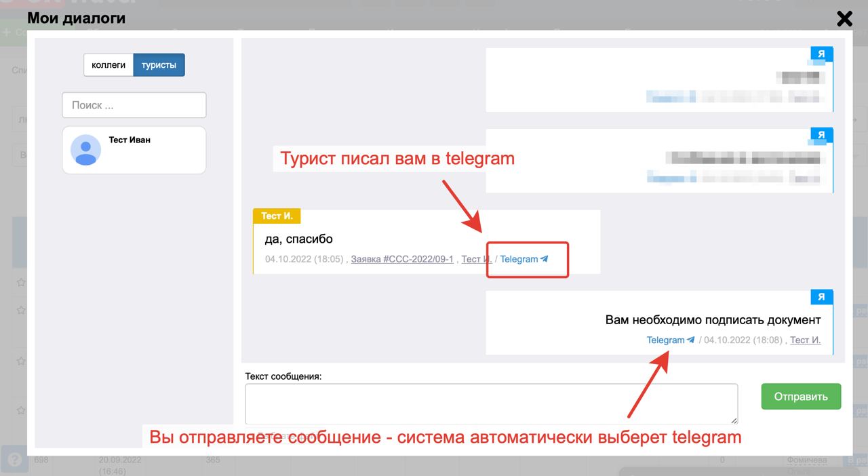Click Тест Иван avatar icon
The height and width of the screenshot is (476, 868).
coord(85,150)
